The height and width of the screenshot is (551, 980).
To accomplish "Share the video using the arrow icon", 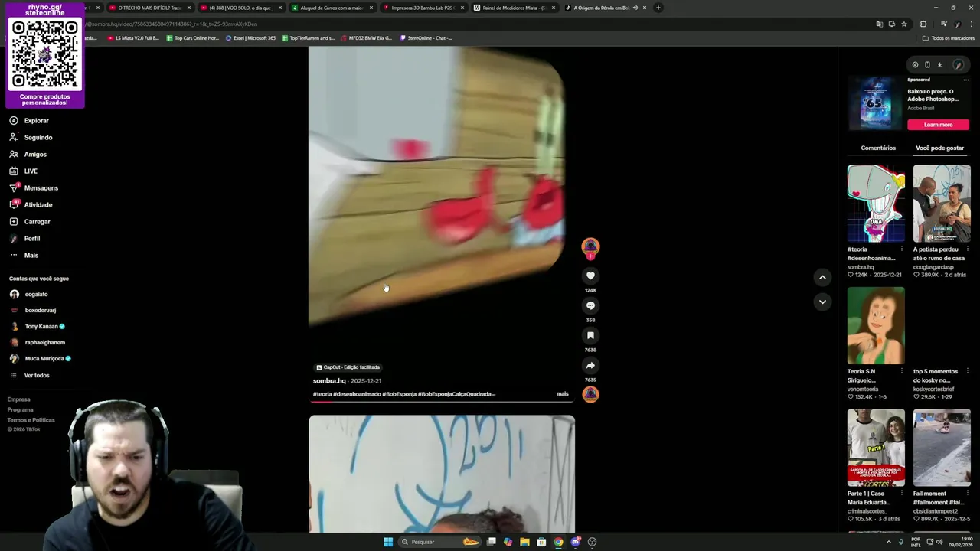I will (590, 365).
